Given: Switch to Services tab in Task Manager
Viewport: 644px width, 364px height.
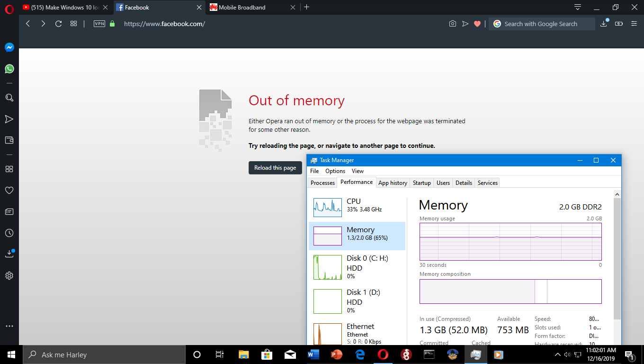Looking at the screenshot, I should point(488,183).
